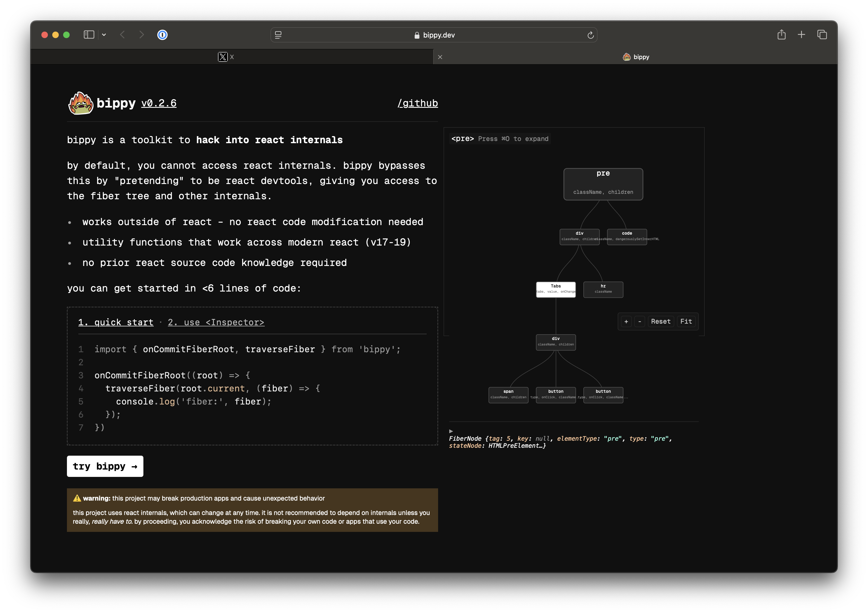
Task: Open the 1Password extension icon
Action: tap(162, 35)
